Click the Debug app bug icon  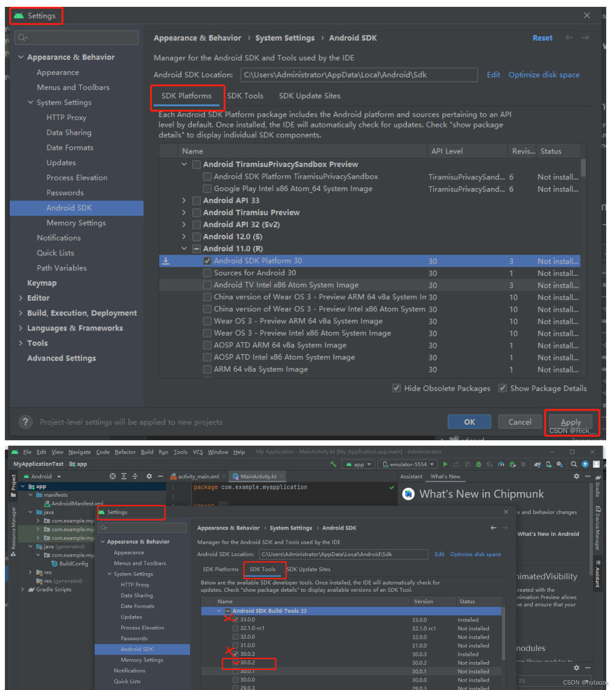pos(478,464)
